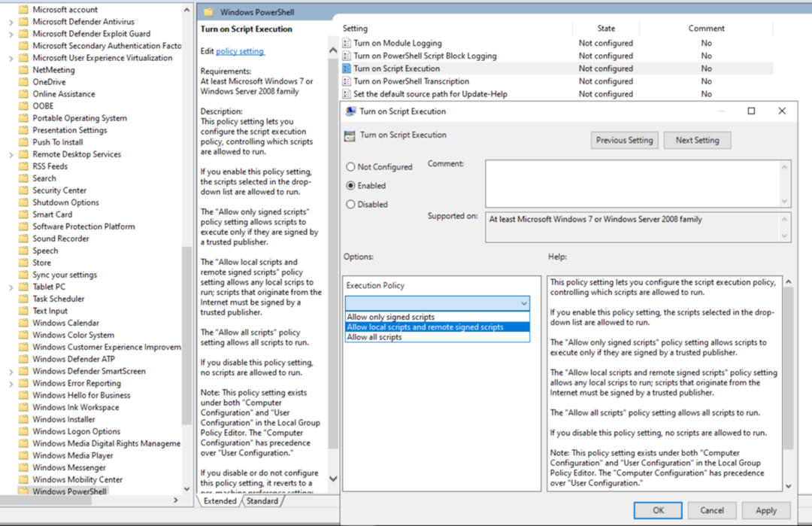812x526 pixels.
Task: Switch to the Extended tab
Action: [220, 501]
